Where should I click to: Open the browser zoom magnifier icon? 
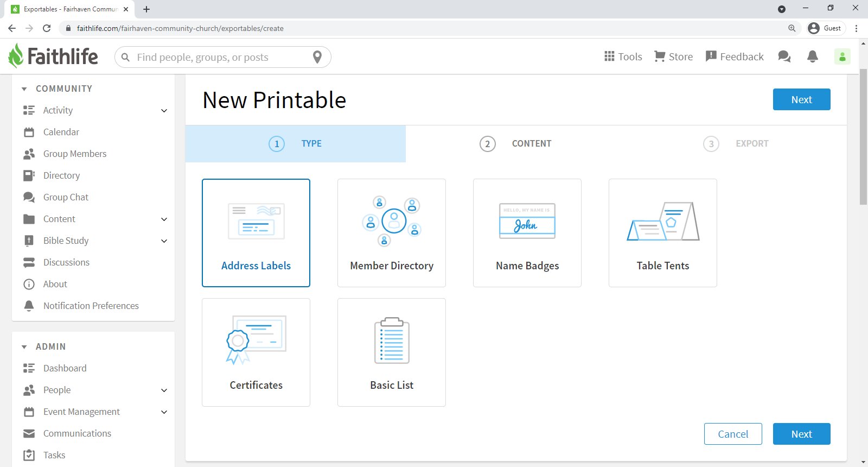792,28
